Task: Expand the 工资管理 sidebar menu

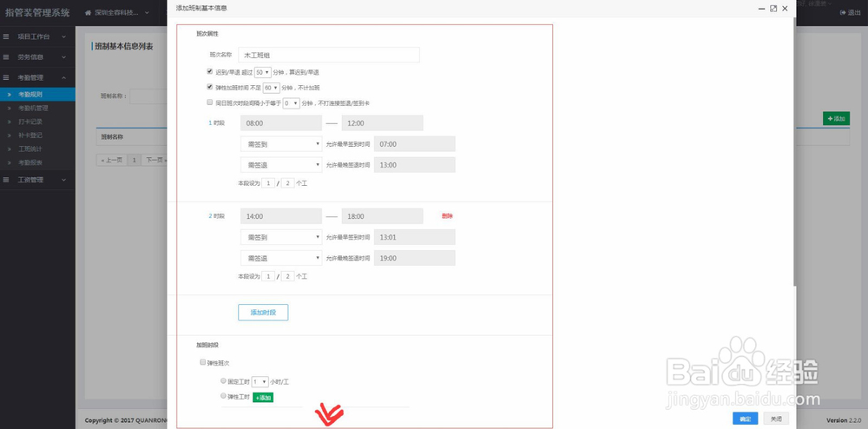Action: pyautogui.click(x=37, y=180)
